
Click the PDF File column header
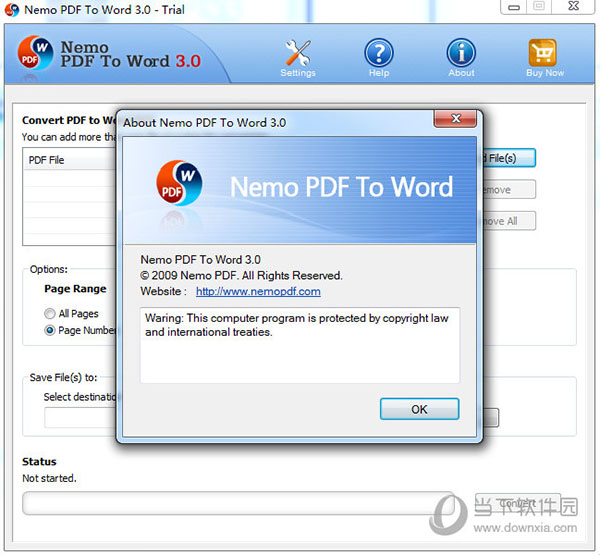pos(70,160)
